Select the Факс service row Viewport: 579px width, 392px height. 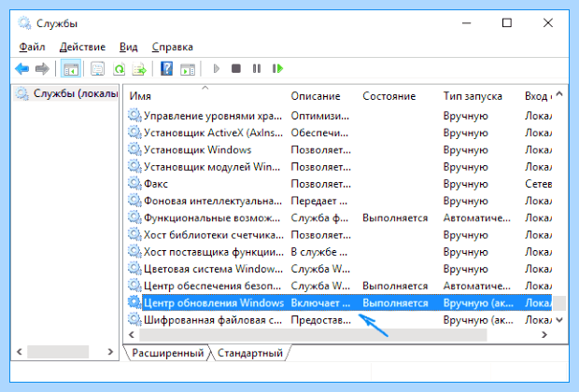point(340,184)
